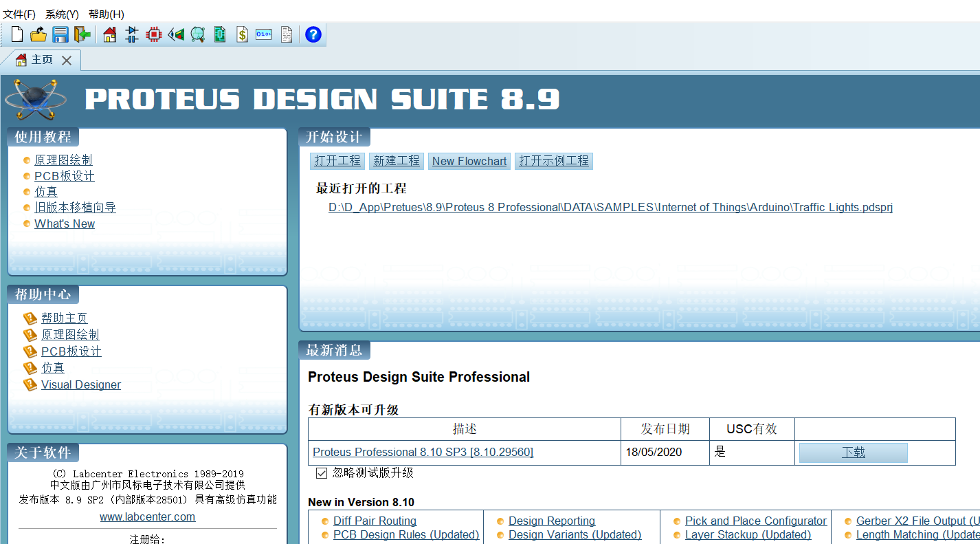Image resolution: width=980 pixels, height=544 pixels.
Task: Visit the www.labcenter.com link
Action: [x=148, y=516]
